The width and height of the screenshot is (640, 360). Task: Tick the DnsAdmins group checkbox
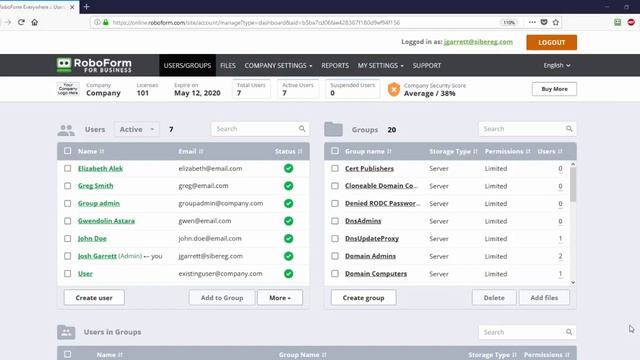[335, 221]
